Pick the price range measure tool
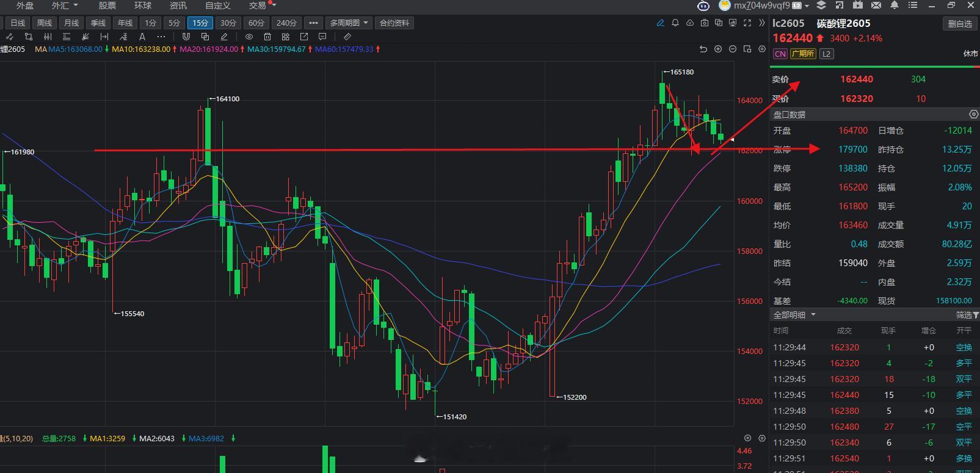 click(x=104, y=37)
